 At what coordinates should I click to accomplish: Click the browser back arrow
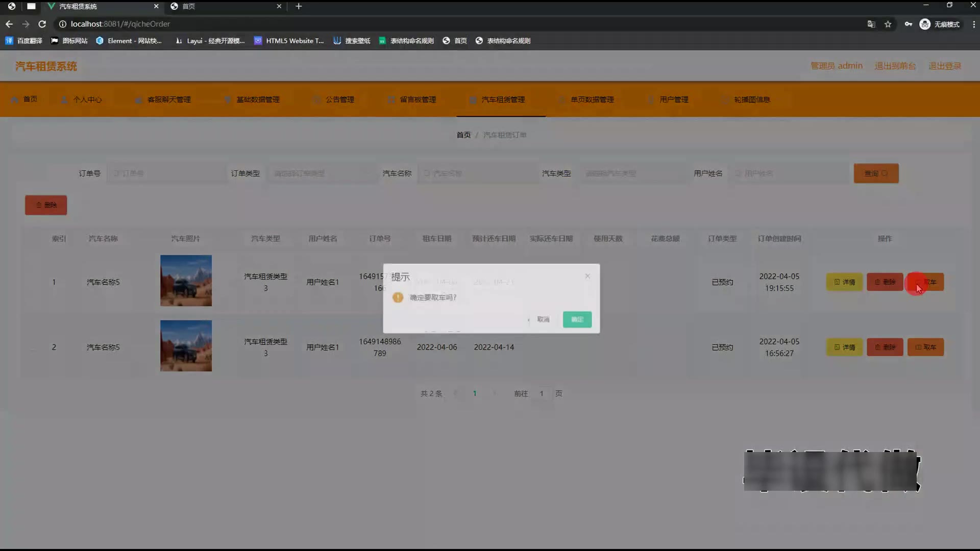(x=9, y=24)
